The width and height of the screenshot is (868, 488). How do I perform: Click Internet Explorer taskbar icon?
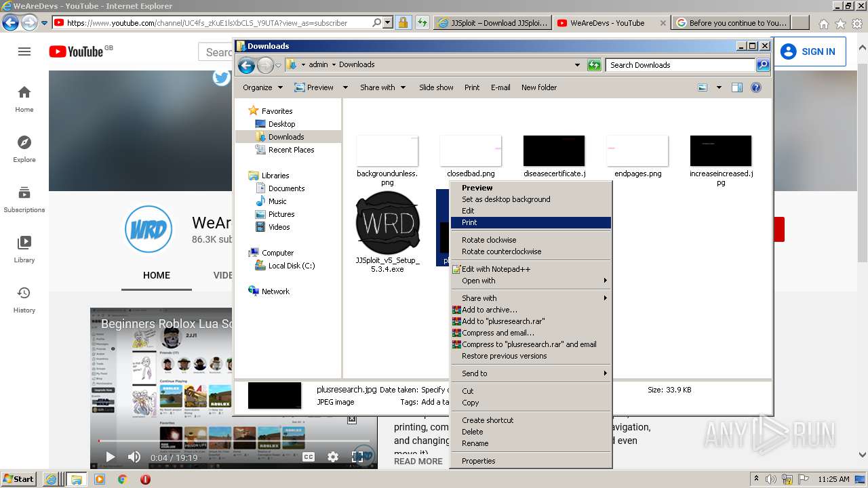(x=51, y=479)
